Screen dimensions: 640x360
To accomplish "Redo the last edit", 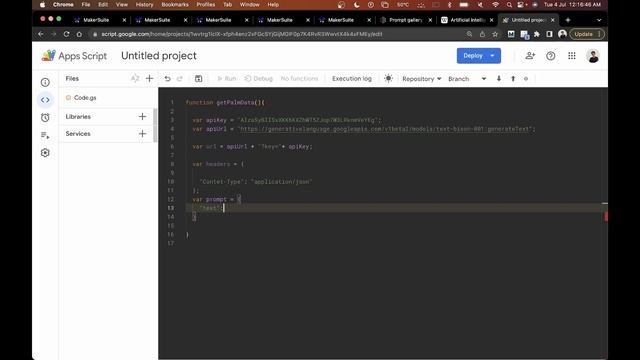I will [180, 79].
